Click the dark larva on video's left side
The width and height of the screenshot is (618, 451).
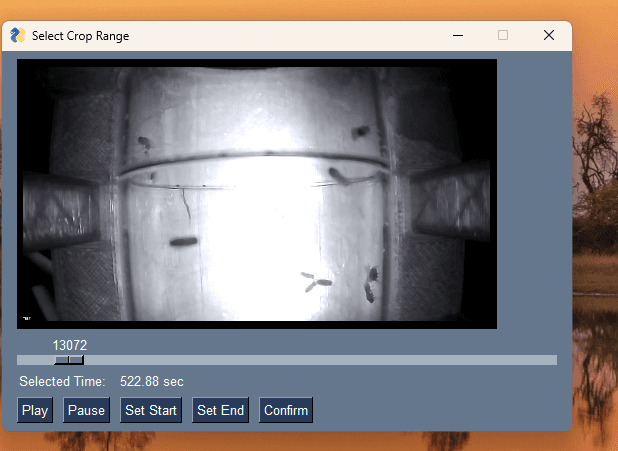[x=183, y=241]
